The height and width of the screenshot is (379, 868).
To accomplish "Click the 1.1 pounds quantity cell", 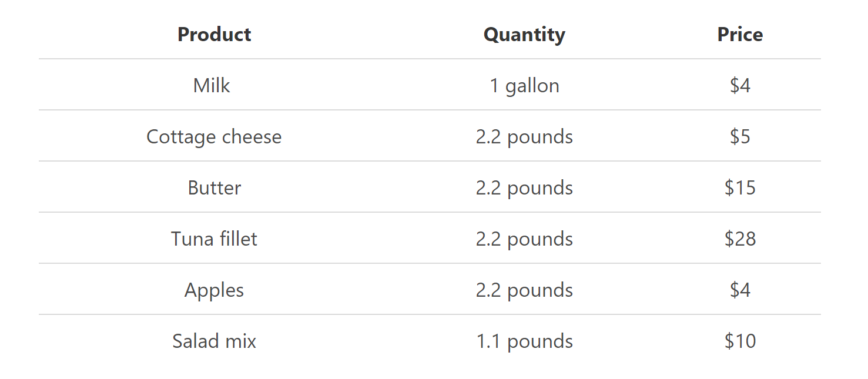I will tap(524, 341).
